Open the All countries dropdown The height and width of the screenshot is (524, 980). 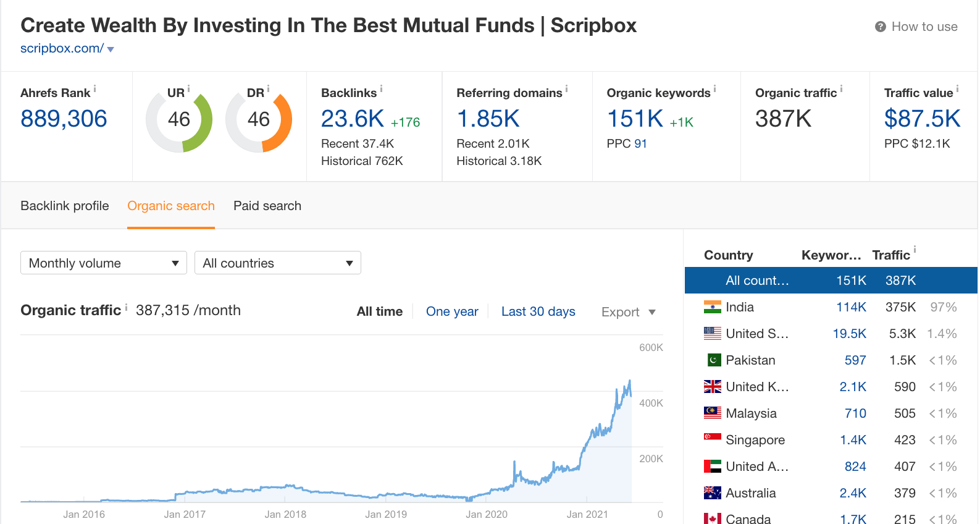pyautogui.click(x=277, y=263)
